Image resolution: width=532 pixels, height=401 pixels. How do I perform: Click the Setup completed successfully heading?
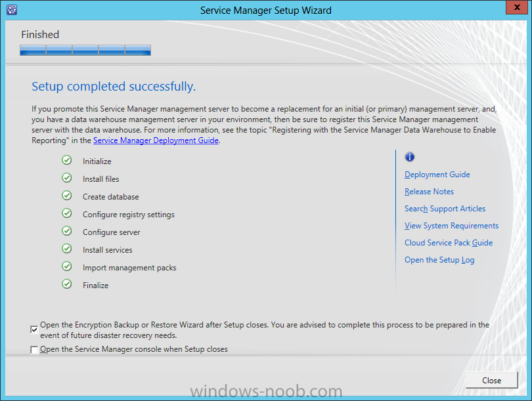pyautogui.click(x=114, y=87)
